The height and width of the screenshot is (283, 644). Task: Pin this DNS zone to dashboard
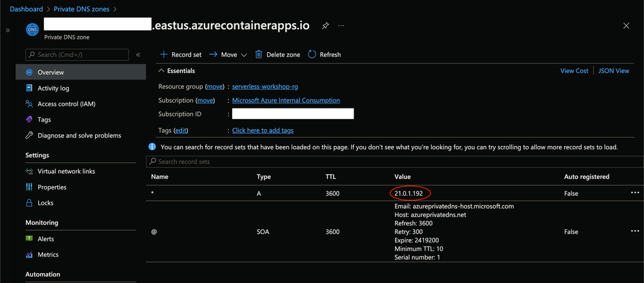(325, 26)
